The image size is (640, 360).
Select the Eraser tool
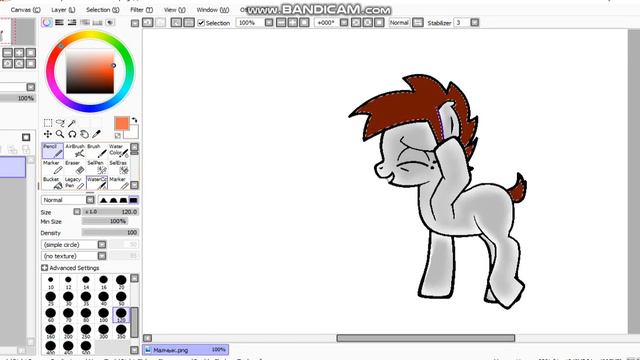(75, 167)
